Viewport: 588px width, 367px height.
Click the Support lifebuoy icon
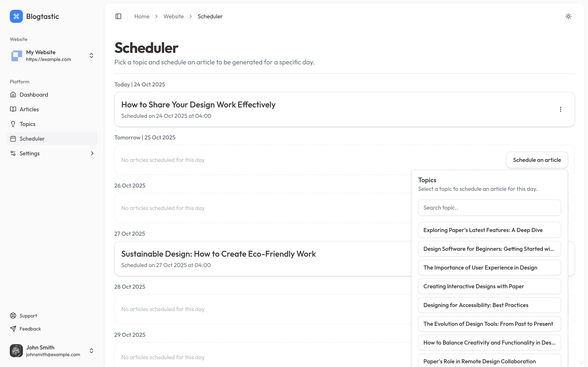pyautogui.click(x=13, y=316)
